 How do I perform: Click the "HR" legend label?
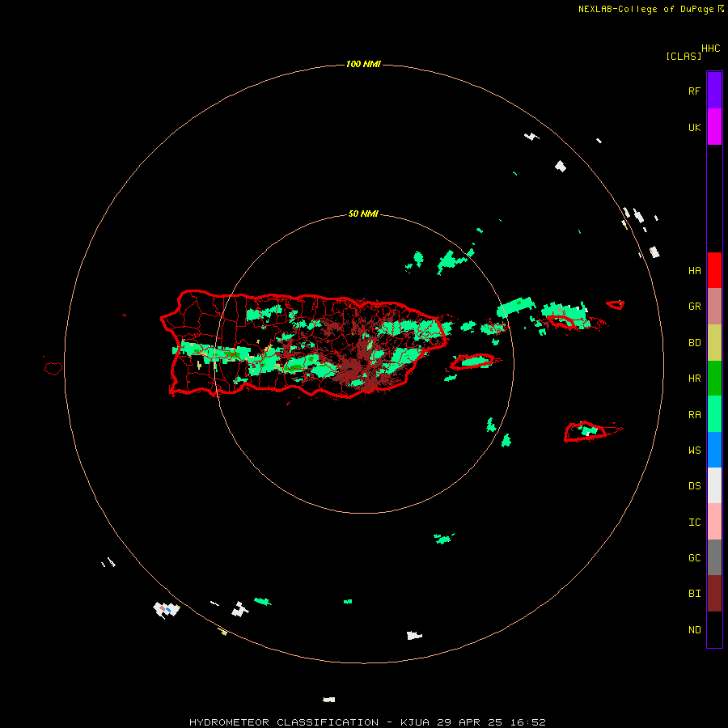[x=694, y=379]
